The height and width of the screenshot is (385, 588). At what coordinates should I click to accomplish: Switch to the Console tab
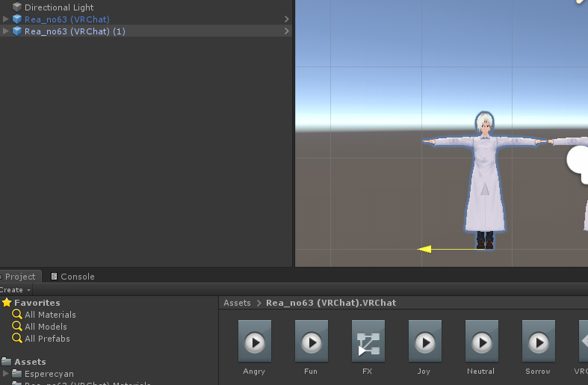tap(72, 277)
